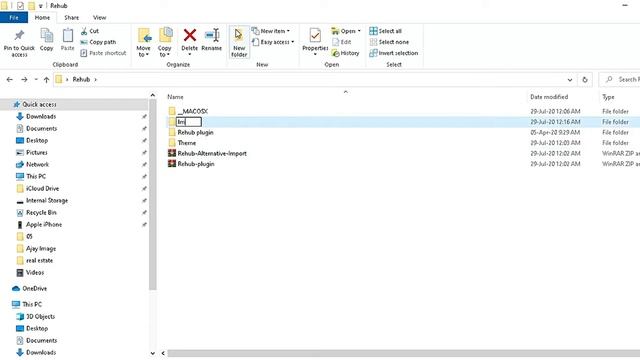This screenshot has width=640, height=360.
Task: Click the Search box
Action: tap(620, 80)
